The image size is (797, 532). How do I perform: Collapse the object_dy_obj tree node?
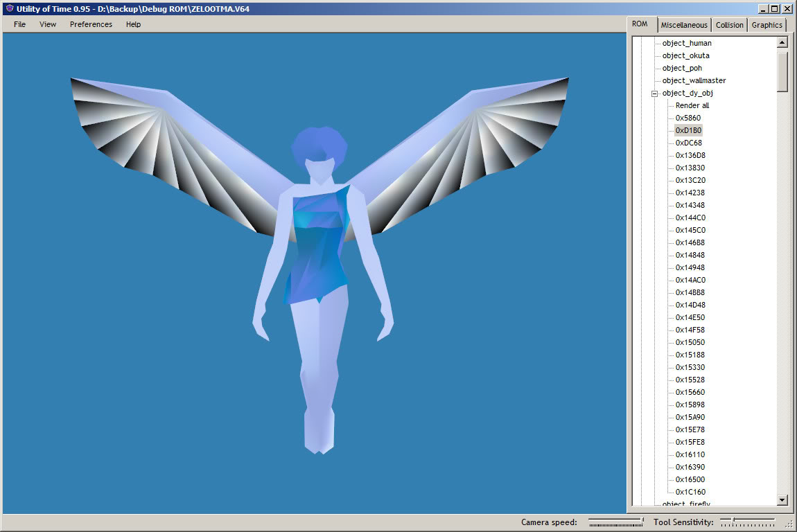(x=655, y=94)
